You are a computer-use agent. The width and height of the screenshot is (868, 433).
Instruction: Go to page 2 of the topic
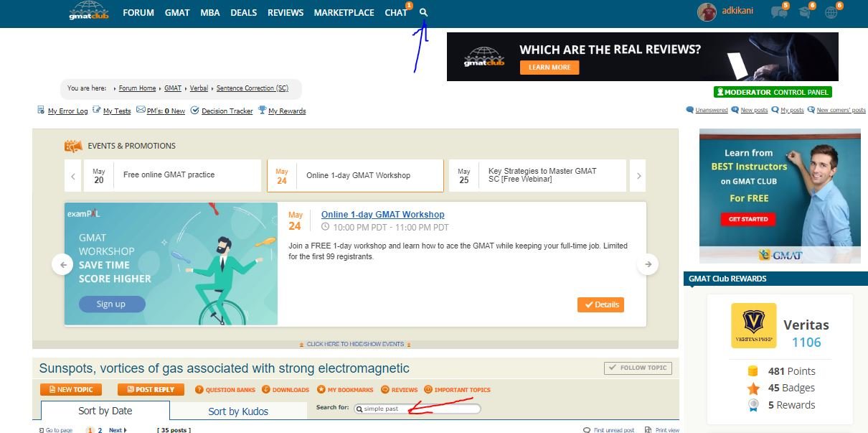(x=100, y=429)
